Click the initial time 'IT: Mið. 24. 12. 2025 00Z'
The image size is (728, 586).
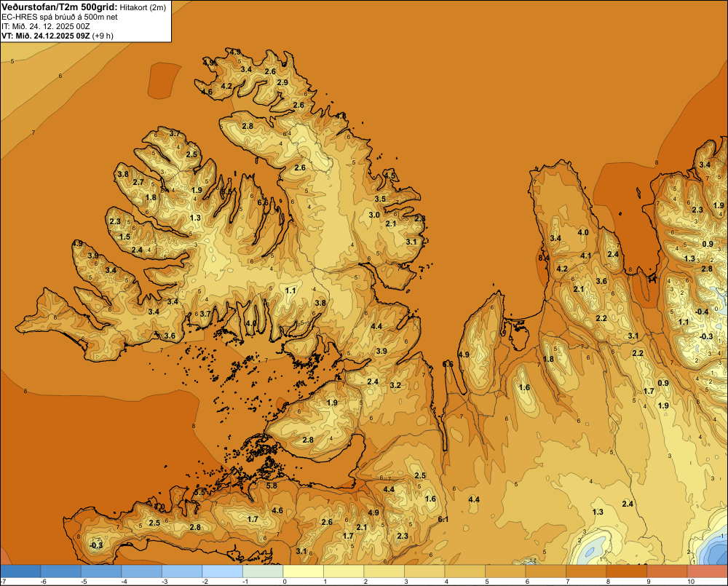coord(46,26)
